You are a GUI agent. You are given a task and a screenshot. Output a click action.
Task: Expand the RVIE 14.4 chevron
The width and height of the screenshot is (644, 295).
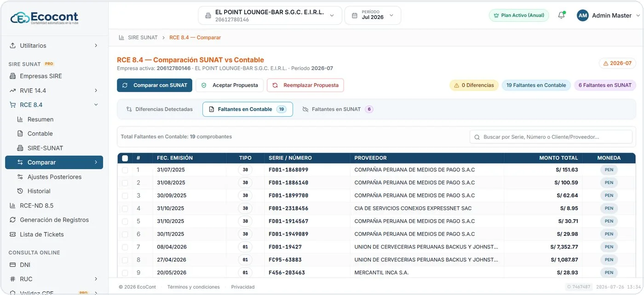tap(96, 91)
